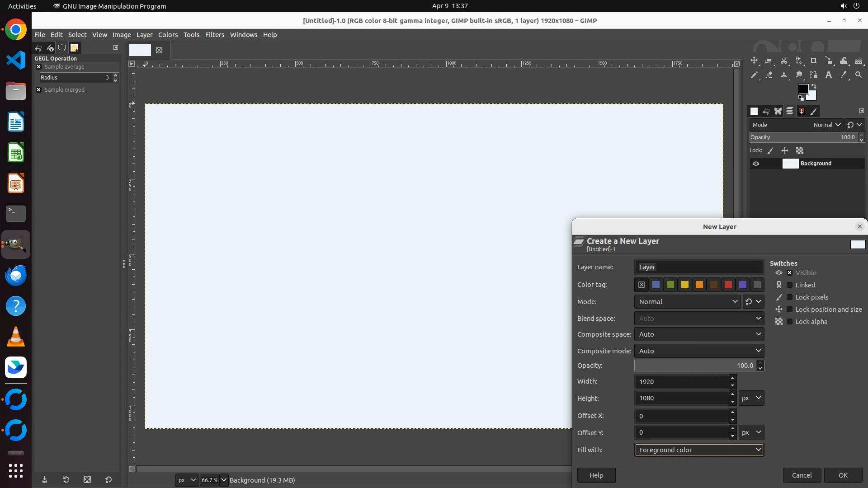This screenshot has width=868, height=488.
Task: Expand the Composite mode dropdown
Action: click(699, 351)
